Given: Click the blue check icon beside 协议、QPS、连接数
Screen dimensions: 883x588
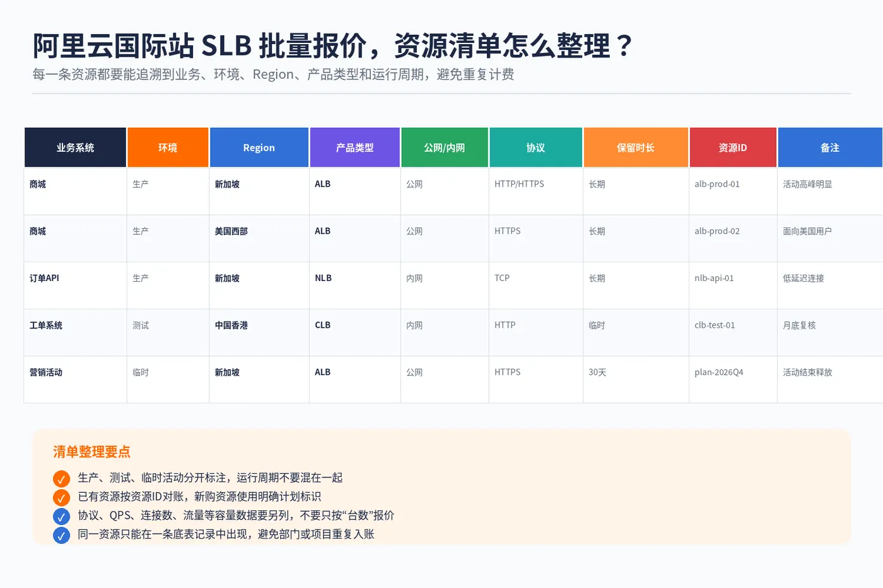Looking at the screenshot, I should point(61,517).
